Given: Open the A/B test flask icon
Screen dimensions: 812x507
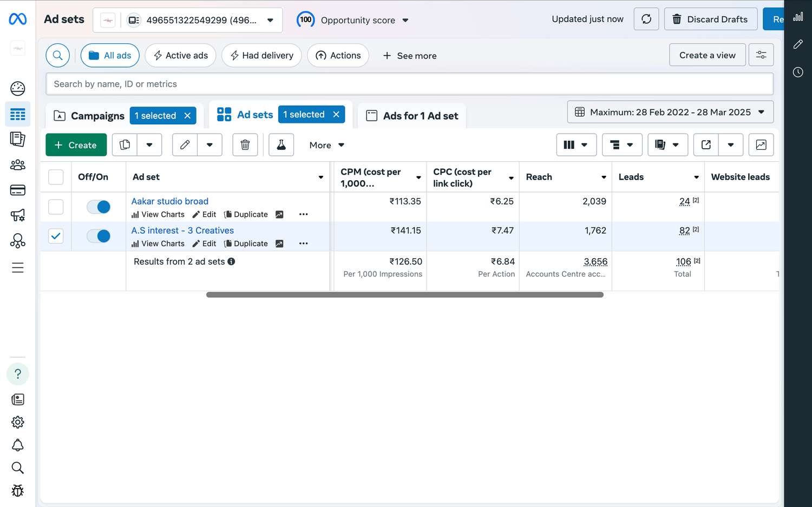Looking at the screenshot, I should [281, 145].
